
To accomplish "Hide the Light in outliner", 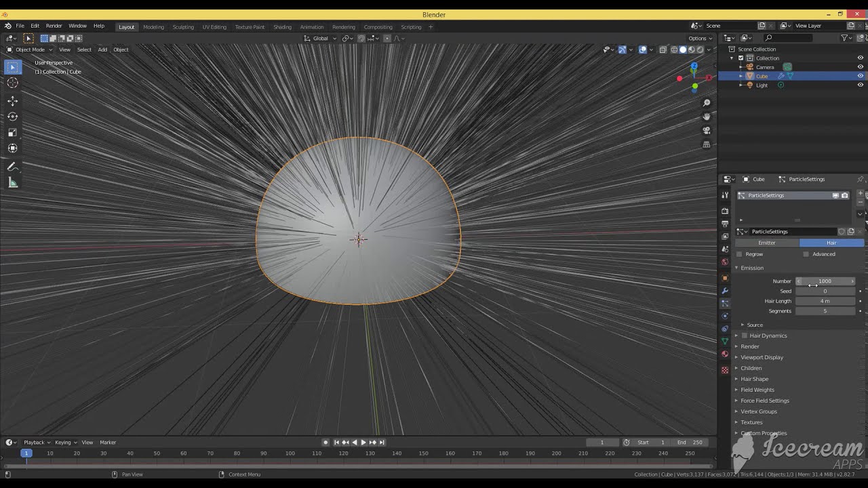I will coord(861,85).
